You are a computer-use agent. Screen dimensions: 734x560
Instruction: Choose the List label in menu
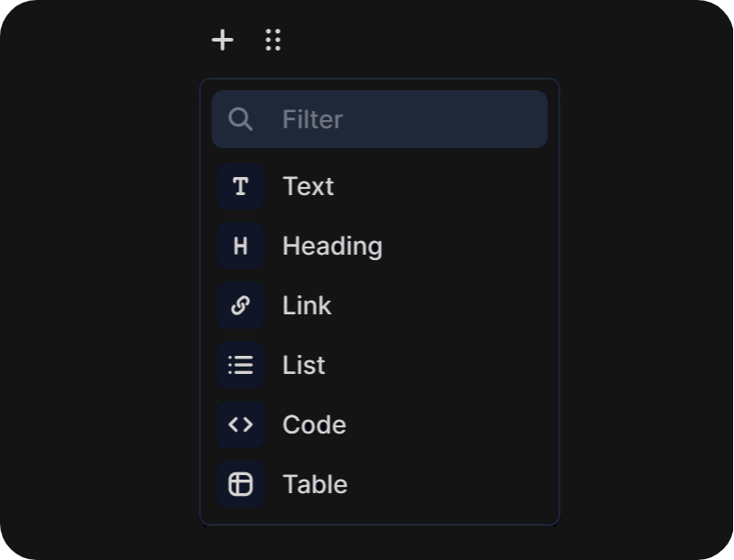303,365
